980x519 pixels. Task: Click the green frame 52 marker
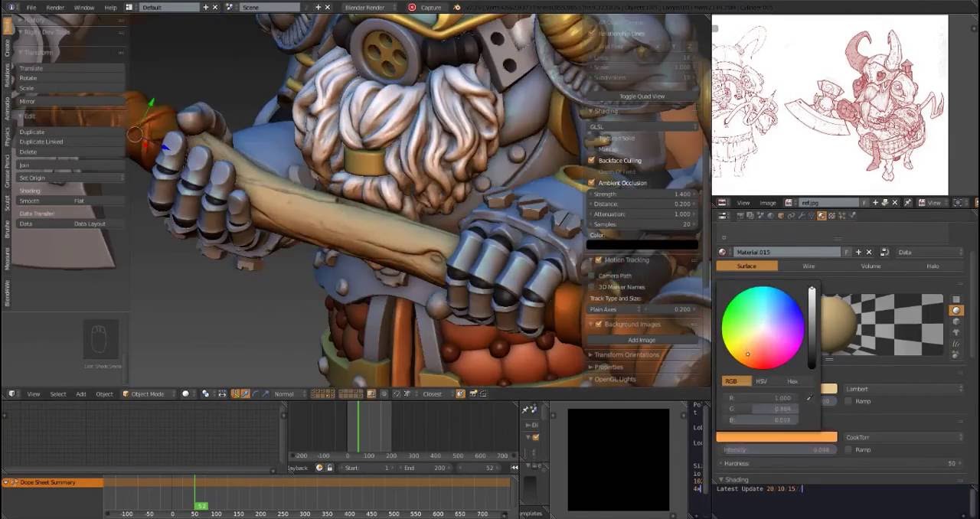[x=201, y=506]
